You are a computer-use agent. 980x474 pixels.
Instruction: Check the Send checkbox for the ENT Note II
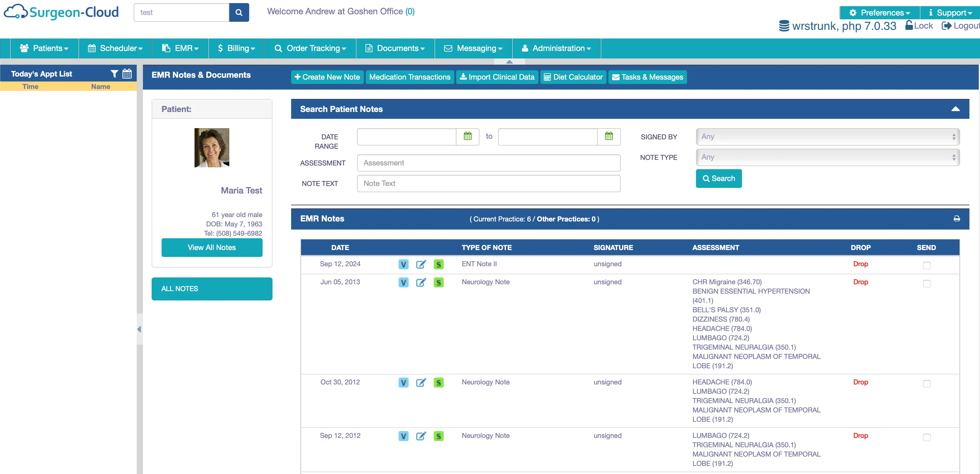(x=927, y=266)
